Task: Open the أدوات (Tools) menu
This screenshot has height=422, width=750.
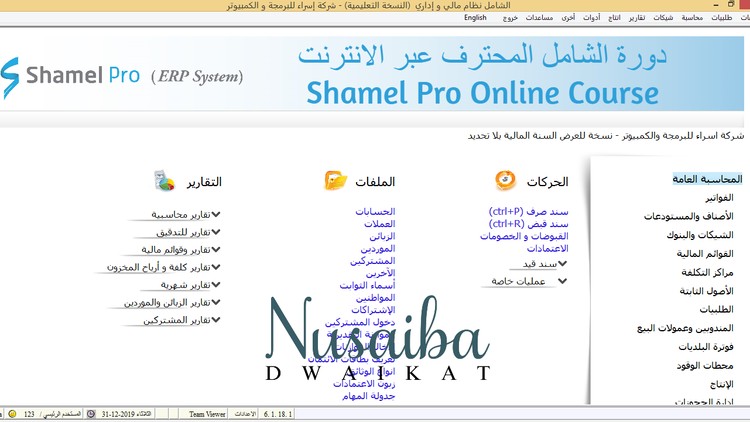Action: [591, 18]
